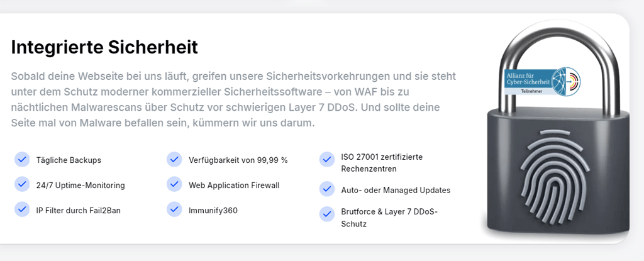
Task: Click the Web Application Firewall label
Action: point(234,186)
